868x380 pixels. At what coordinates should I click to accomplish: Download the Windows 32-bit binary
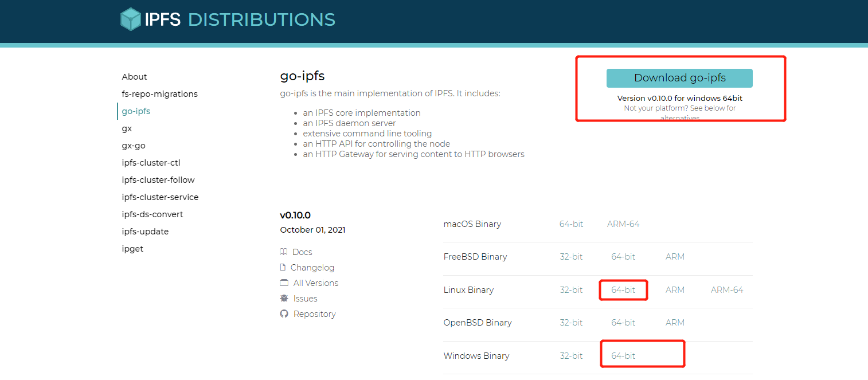(x=571, y=355)
